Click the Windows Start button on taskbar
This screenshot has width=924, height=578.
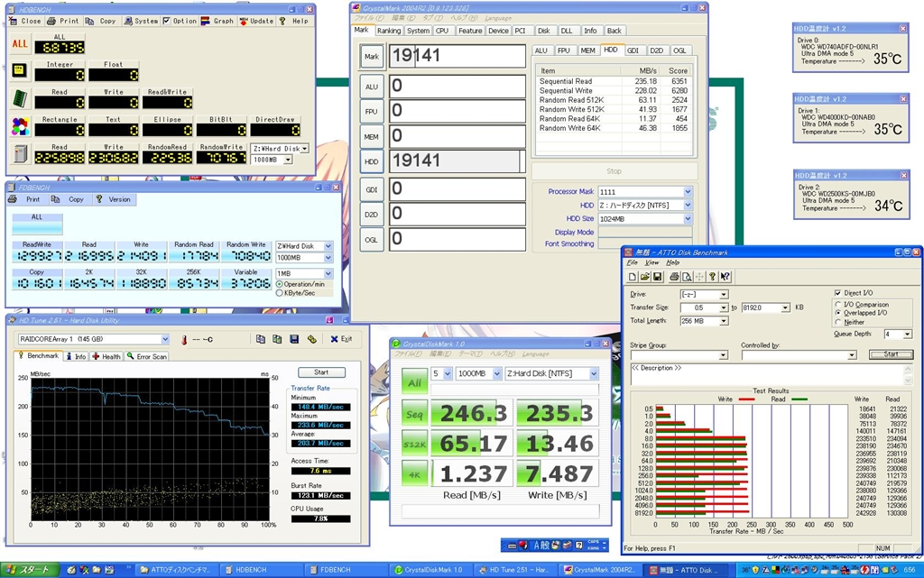pyautogui.click(x=28, y=570)
